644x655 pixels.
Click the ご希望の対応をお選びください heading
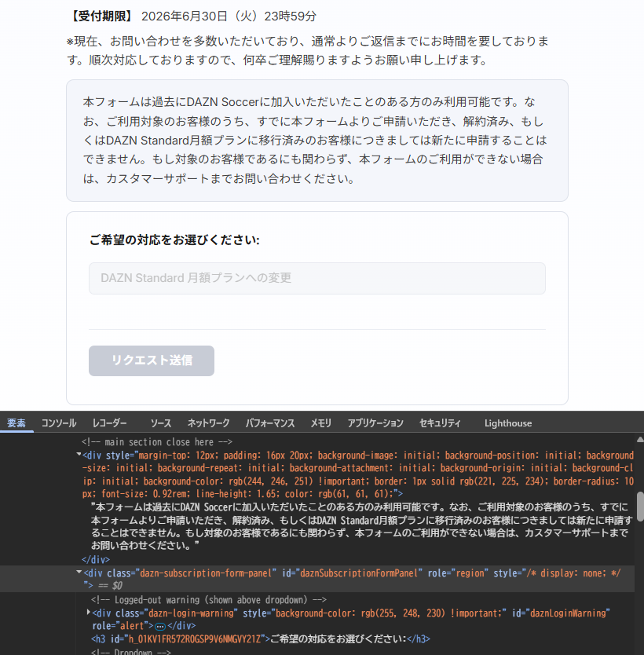pyautogui.click(x=174, y=240)
